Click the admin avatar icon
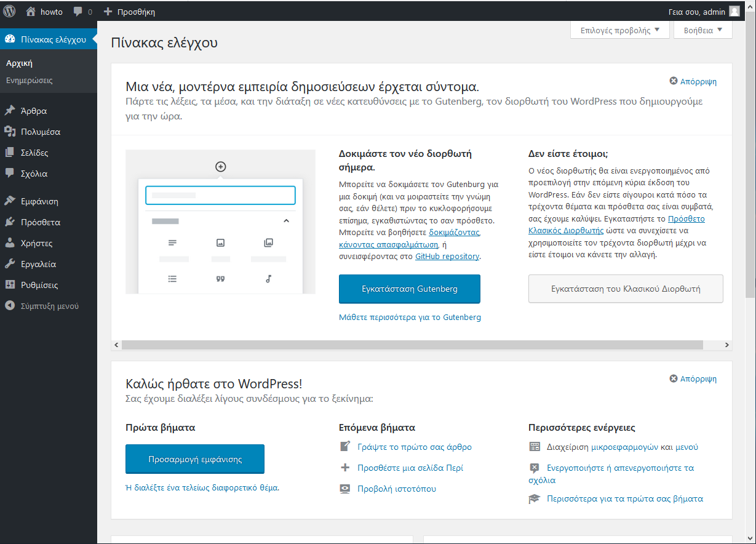 tap(734, 11)
